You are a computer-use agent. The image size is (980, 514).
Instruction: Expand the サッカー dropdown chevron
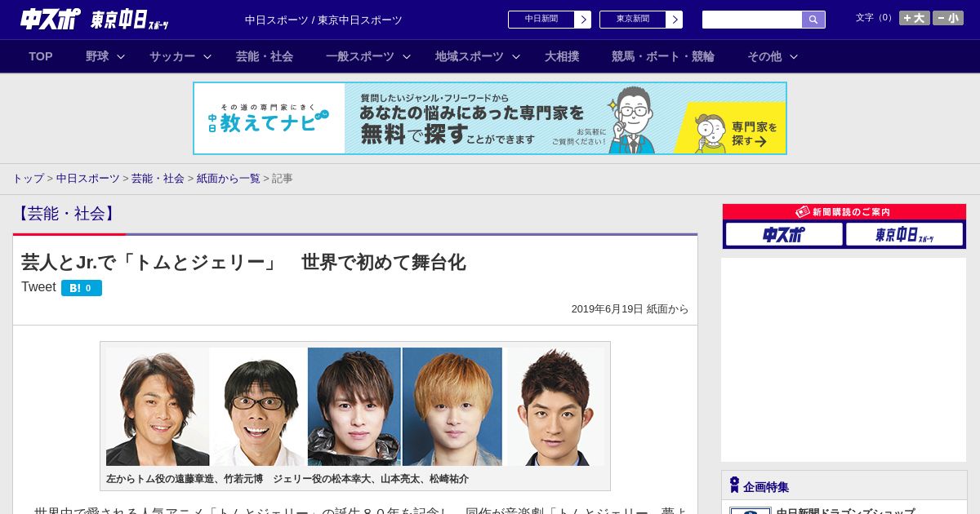point(207,56)
